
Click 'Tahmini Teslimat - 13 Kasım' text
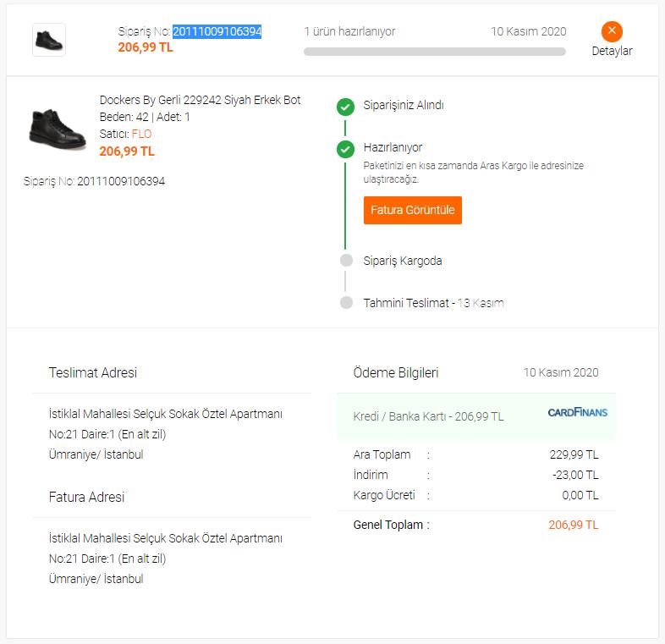click(x=433, y=303)
